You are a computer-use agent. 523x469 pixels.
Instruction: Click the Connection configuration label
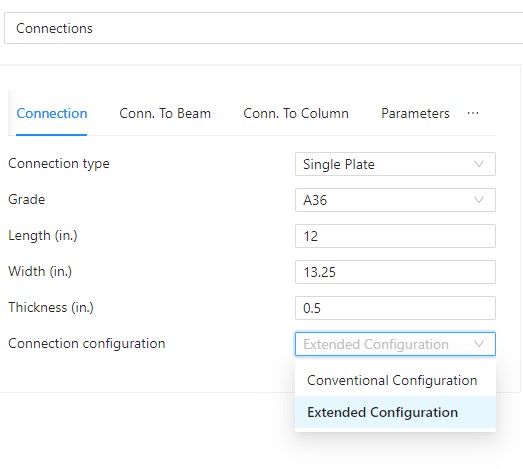(x=87, y=344)
